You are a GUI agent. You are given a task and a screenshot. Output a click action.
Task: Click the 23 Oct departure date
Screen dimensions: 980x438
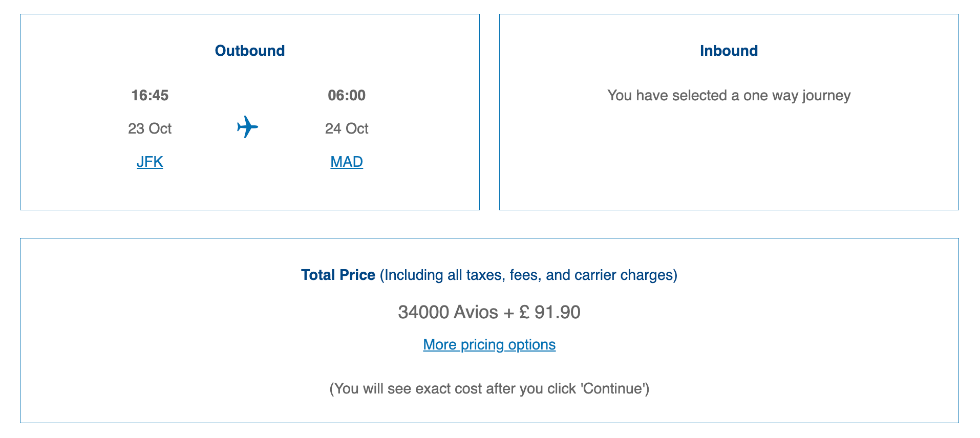click(x=150, y=128)
